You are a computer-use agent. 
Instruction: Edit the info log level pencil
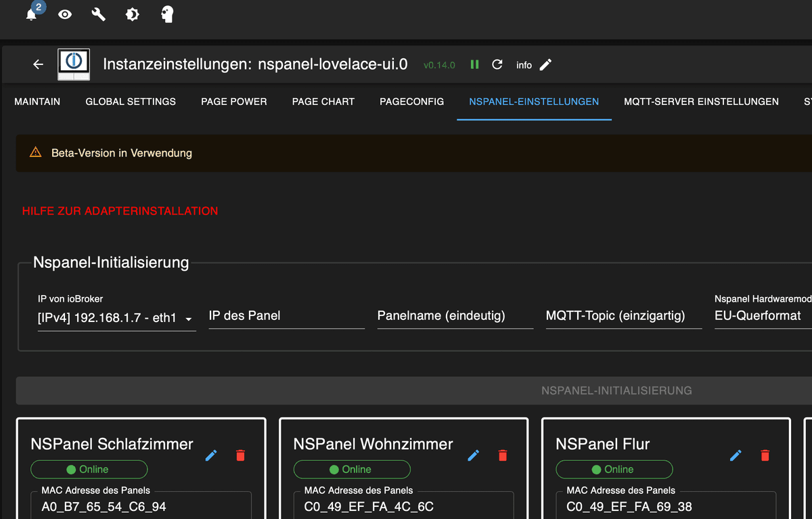(x=545, y=64)
